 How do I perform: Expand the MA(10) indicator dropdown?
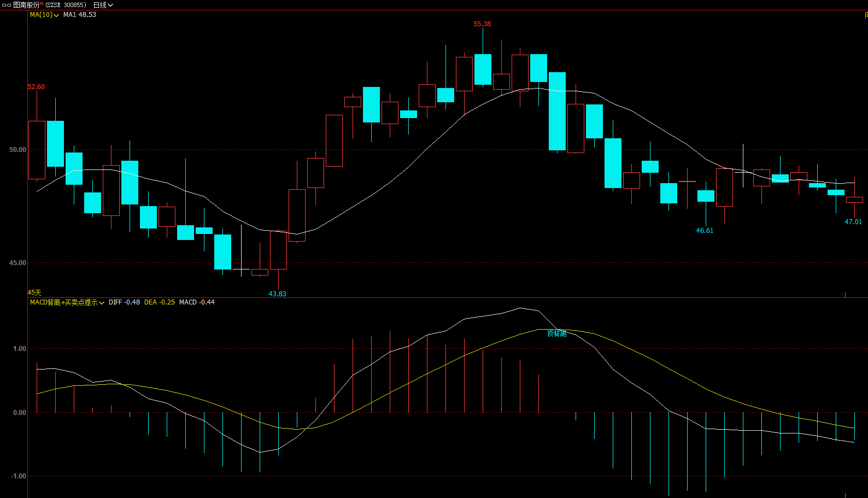point(44,15)
